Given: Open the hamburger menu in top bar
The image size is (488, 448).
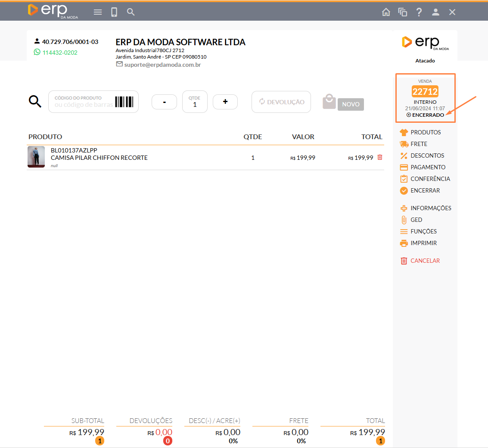Looking at the screenshot, I should [x=98, y=12].
